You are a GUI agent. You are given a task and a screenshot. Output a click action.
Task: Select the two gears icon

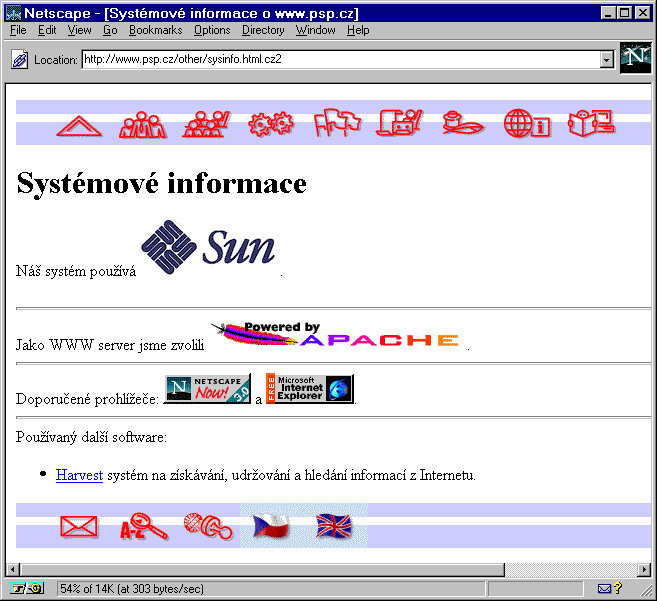271,124
